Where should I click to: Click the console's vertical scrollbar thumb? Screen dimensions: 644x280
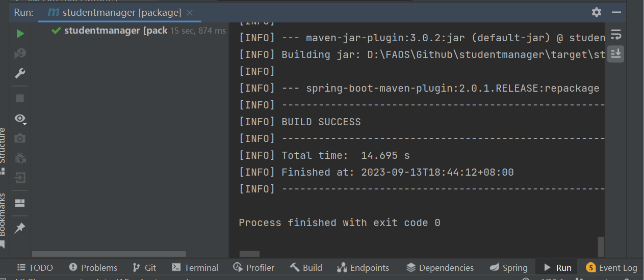coord(601,247)
